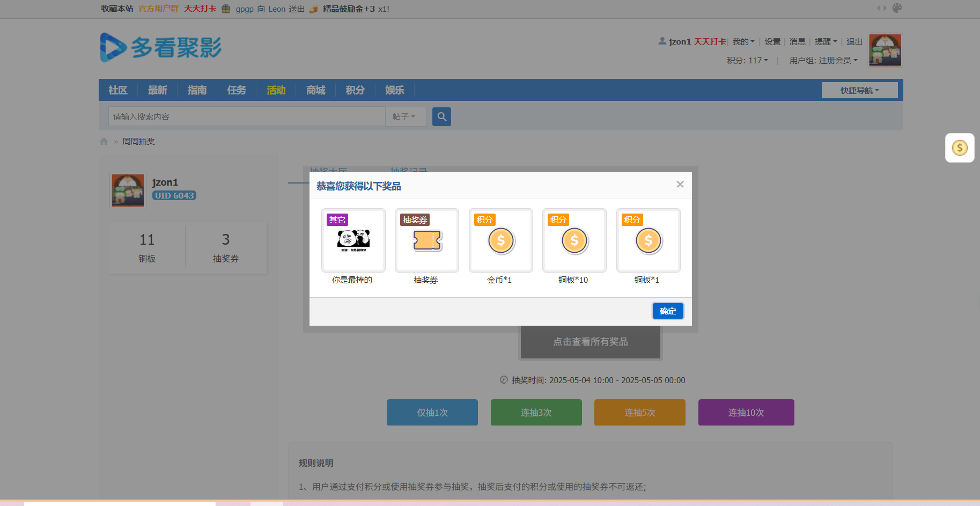Click the coins icon beside 精品鼓励金
Screen dimensions: 980x506
coord(313,9)
